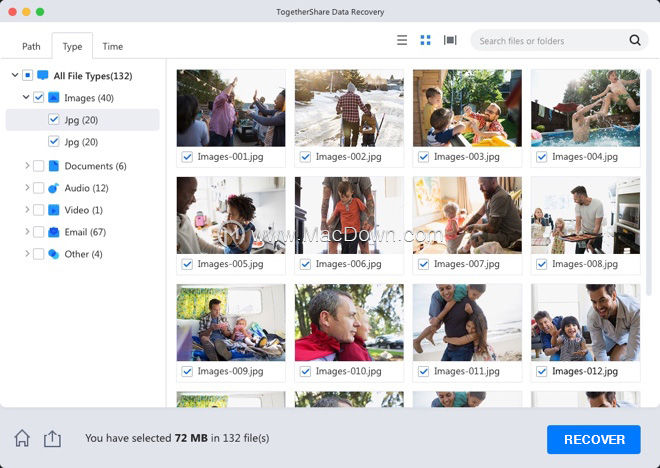Select the Images-004.jpg pool thumbnail
Viewport: 660px width, 468px height.
[585, 108]
